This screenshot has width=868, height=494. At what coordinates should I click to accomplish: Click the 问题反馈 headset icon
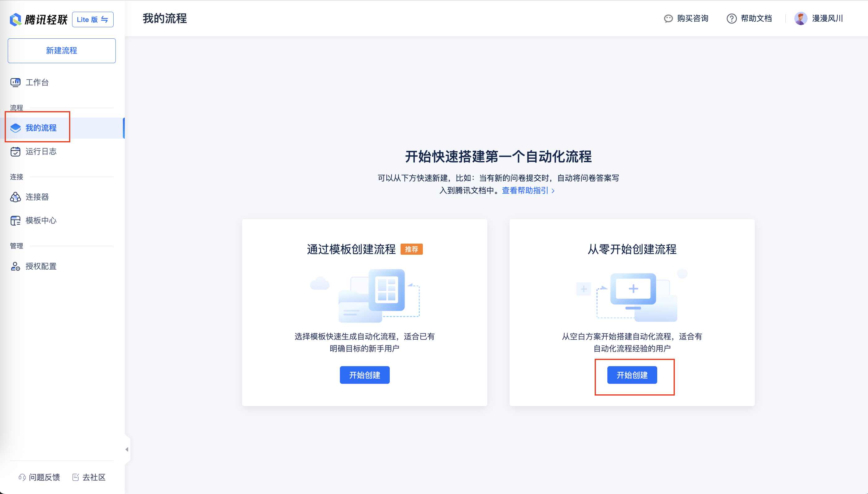pos(22,477)
